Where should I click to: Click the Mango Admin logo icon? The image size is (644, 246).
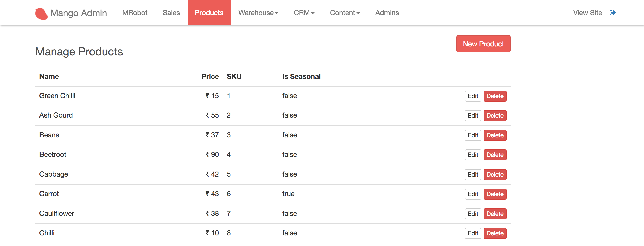pos(42,14)
